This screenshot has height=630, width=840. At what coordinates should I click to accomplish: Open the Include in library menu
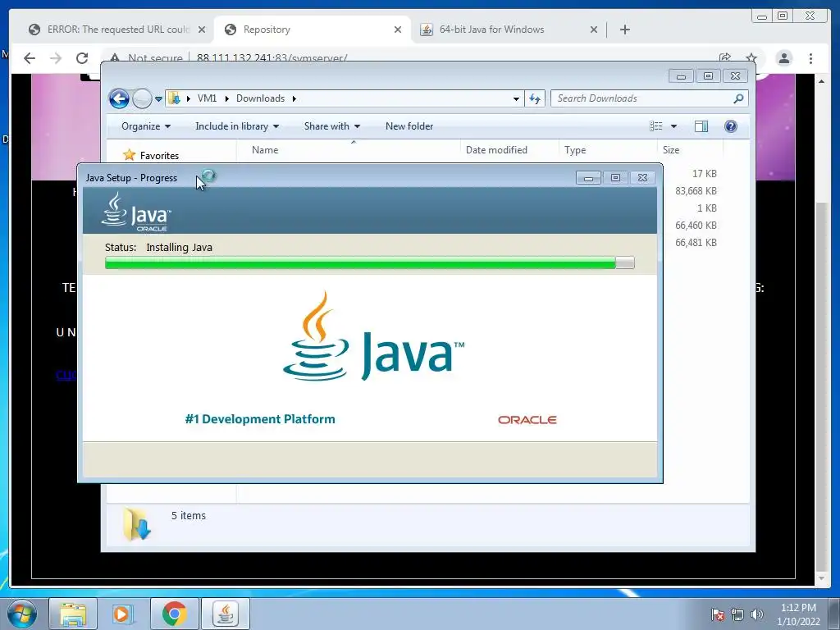point(237,126)
